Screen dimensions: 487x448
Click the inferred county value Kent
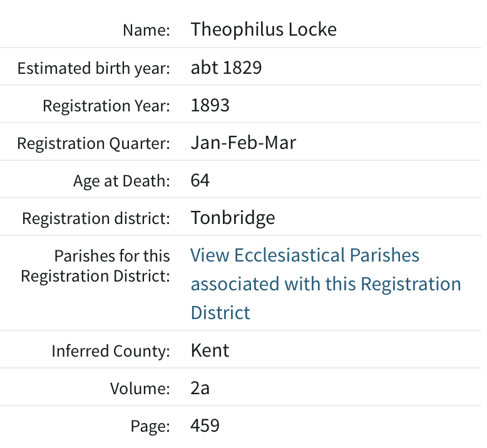210,350
